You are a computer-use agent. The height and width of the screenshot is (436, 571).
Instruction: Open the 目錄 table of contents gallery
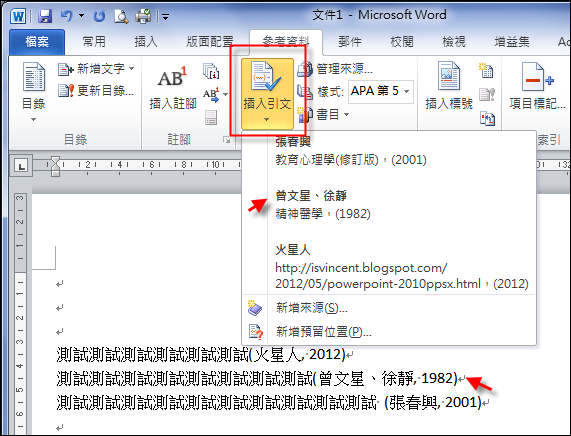tap(34, 92)
